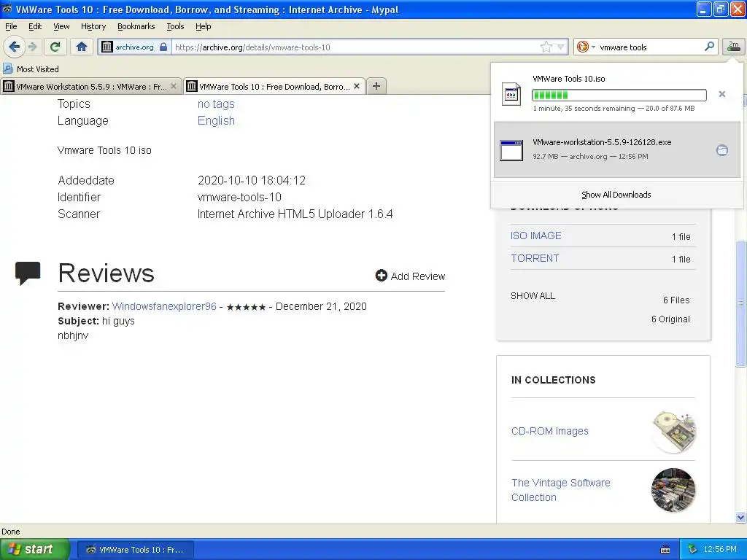Click the '6 Original' files text

[670, 319]
